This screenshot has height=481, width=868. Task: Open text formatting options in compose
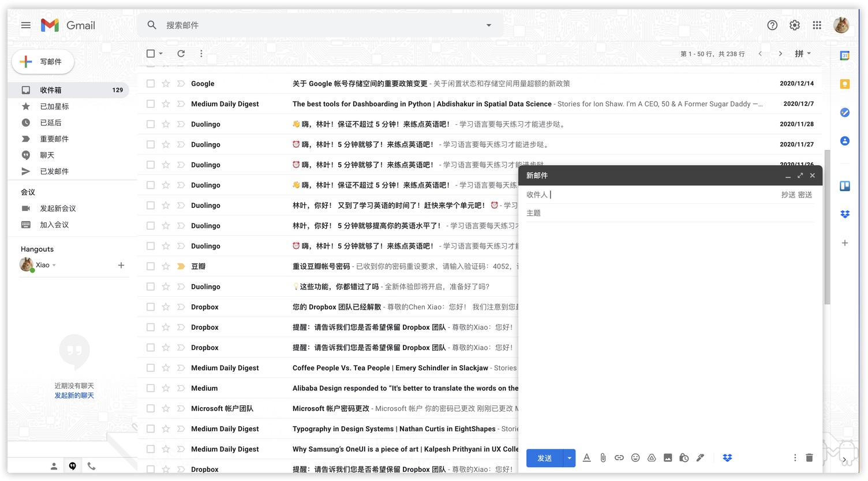[586, 458]
